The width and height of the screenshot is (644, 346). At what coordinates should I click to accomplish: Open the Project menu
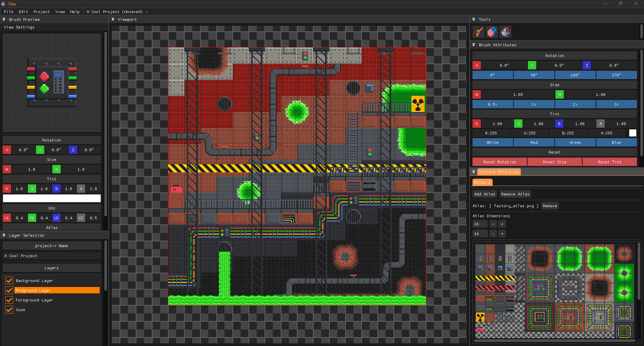tap(42, 12)
